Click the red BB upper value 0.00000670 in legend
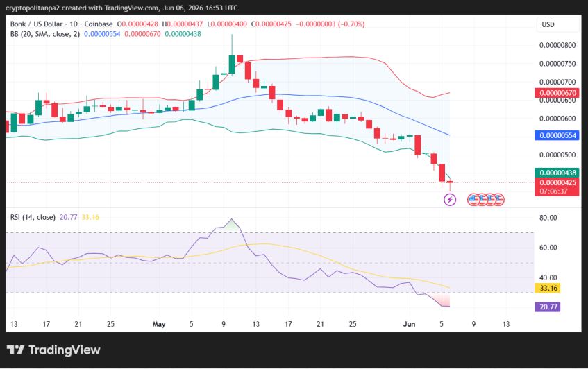This screenshot has height=369, width=588. pos(142,34)
